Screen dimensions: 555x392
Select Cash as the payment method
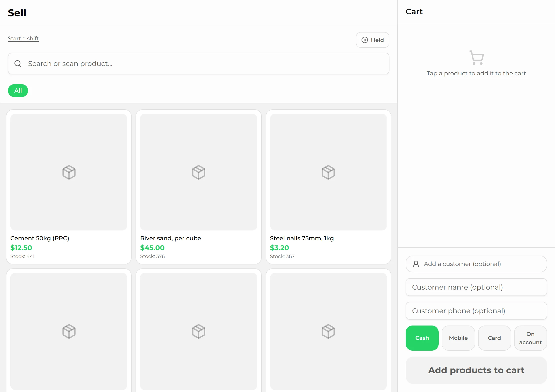click(x=422, y=338)
